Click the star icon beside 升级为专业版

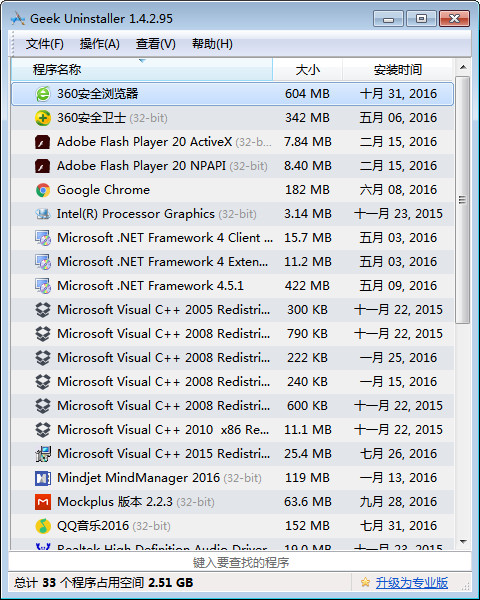[365, 583]
